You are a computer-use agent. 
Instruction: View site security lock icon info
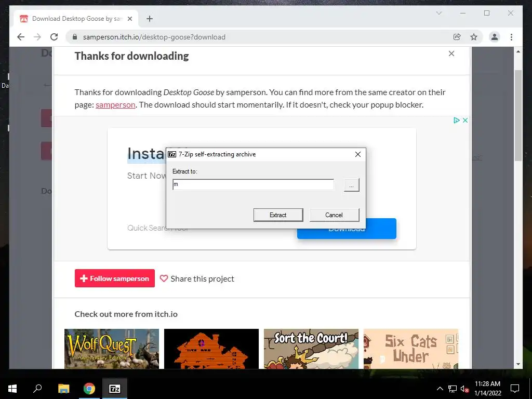point(75,37)
